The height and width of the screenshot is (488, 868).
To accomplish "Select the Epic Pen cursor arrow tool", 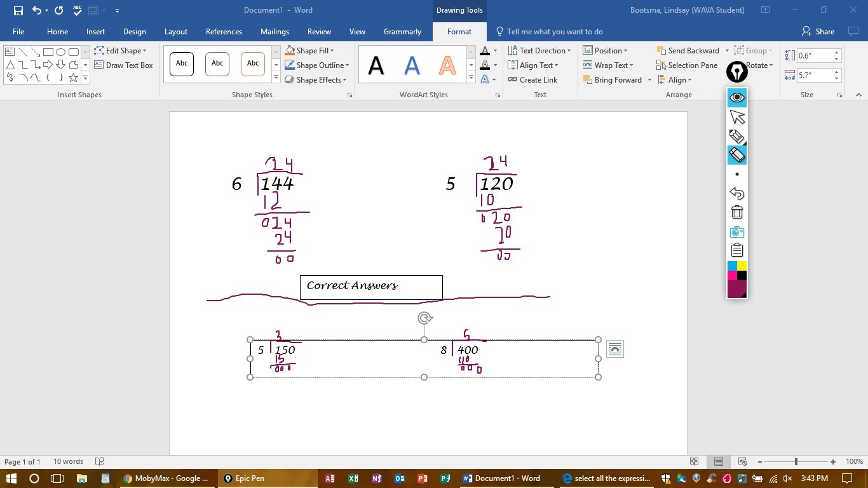I will click(736, 117).
